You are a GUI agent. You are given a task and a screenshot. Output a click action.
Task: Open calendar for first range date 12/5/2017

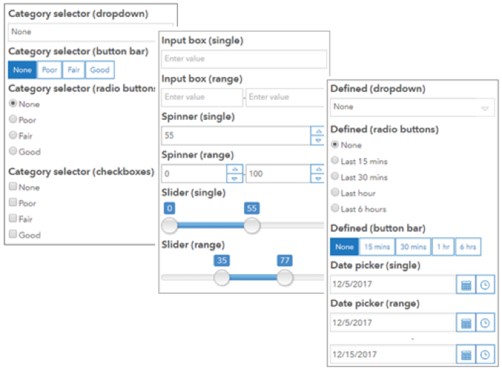click(x=466, y=323)
